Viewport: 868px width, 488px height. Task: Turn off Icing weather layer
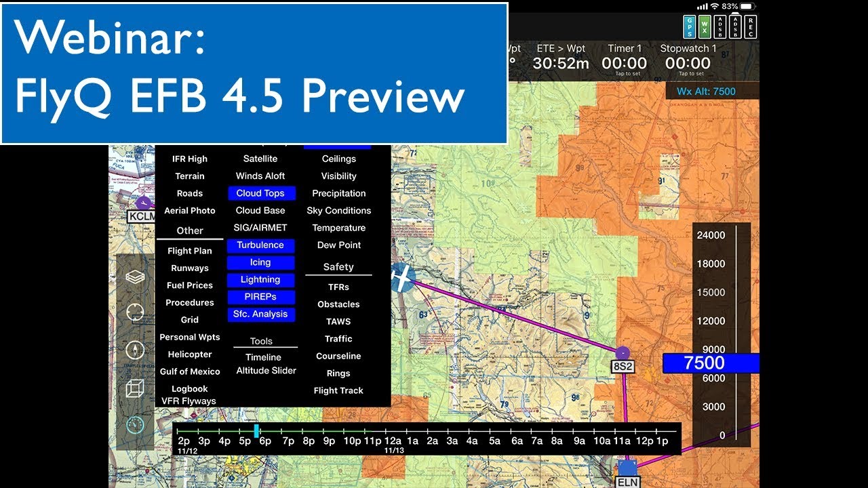pos(261,262)
